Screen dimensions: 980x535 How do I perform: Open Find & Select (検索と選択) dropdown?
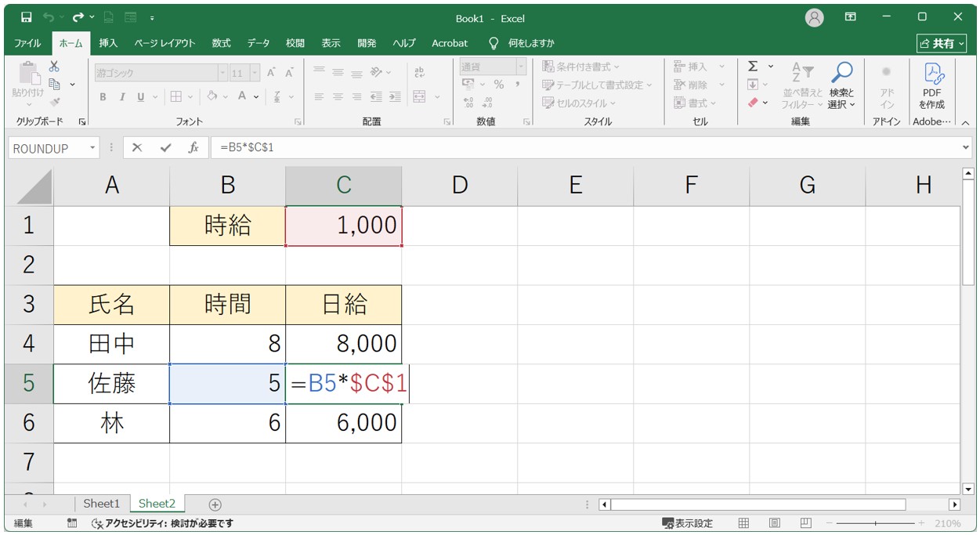click(842, 85)
